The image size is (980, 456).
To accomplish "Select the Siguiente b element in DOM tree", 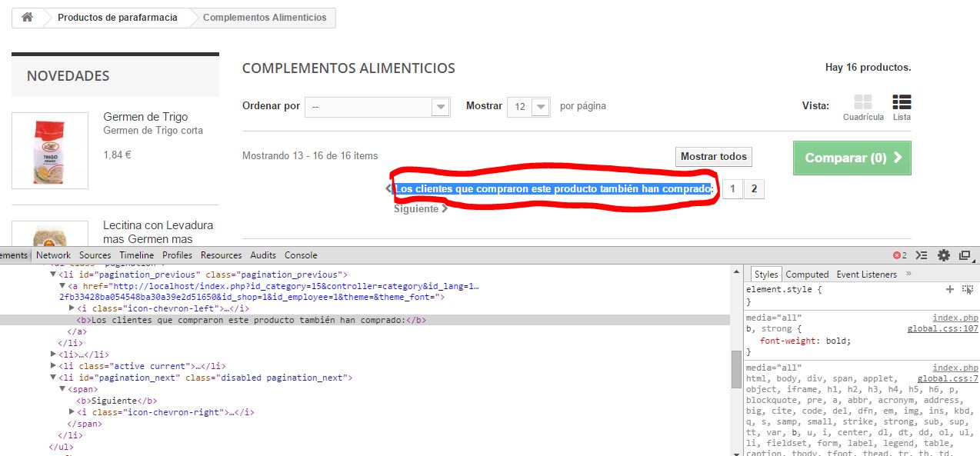I will click(x=116, y=401).
